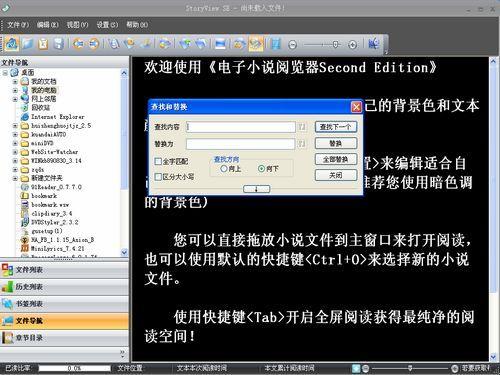Expand the 网上邻居 tree node

coord(15,99)
